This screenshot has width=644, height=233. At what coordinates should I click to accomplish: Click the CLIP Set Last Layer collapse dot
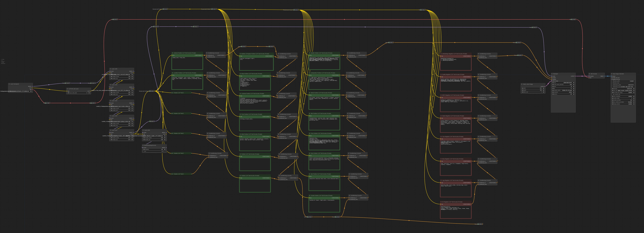click(x=67, y=89)
